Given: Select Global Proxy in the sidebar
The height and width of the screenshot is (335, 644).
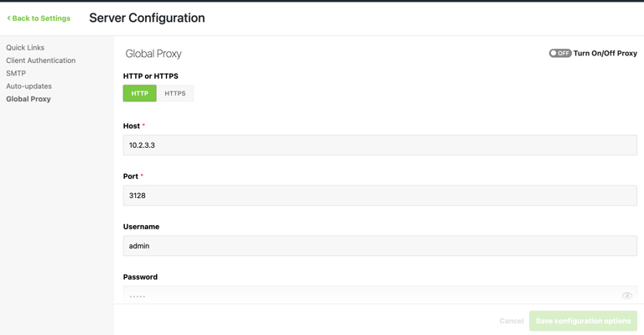Looking at the screenshot, I should coord(29,99).
